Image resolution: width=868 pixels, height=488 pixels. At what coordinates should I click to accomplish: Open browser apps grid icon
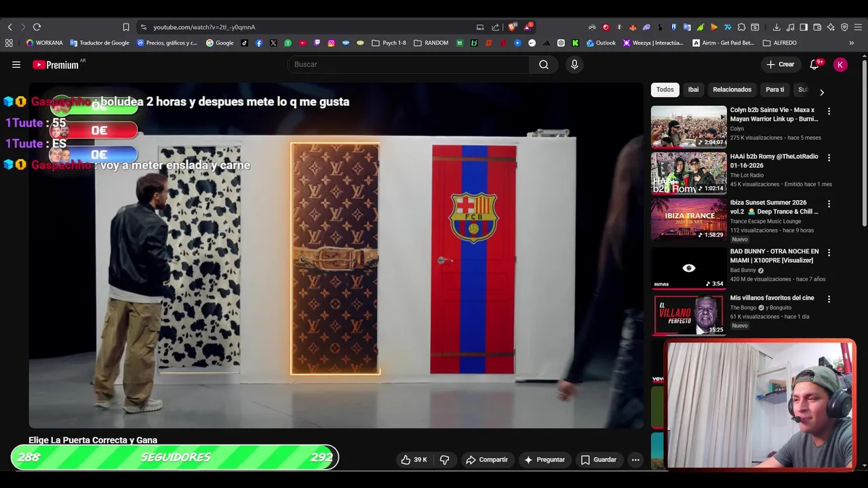pyautogui.click(x=9, y=43)
